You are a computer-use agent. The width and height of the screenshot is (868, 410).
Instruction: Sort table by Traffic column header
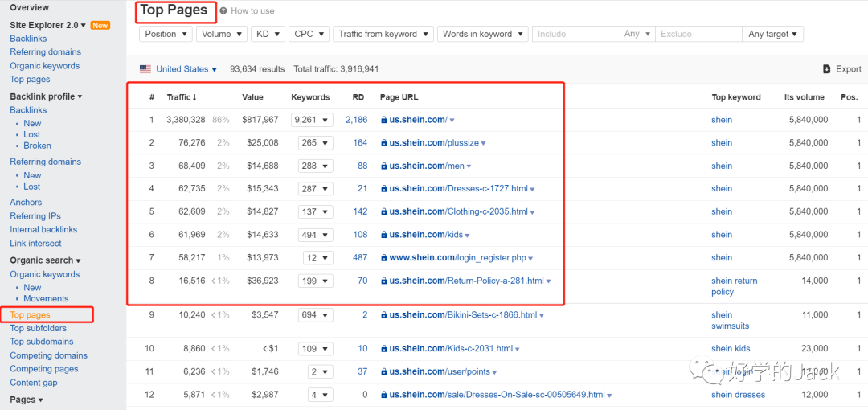click(182, 97)
